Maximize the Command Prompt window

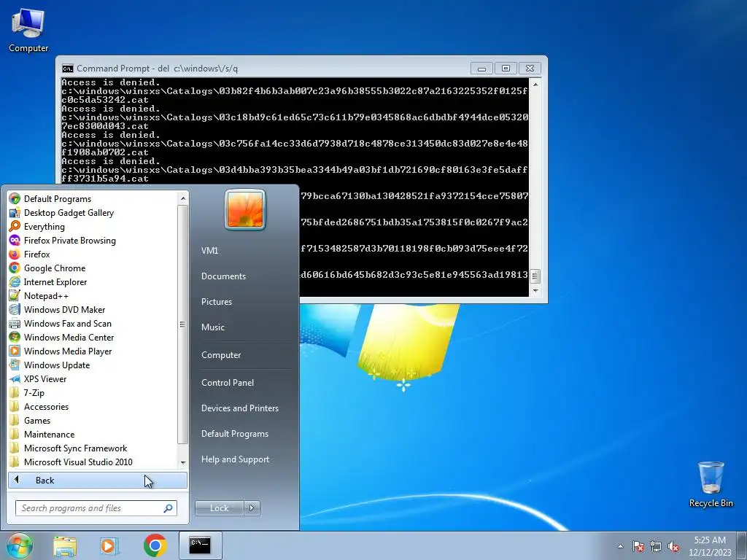(506, 69)
